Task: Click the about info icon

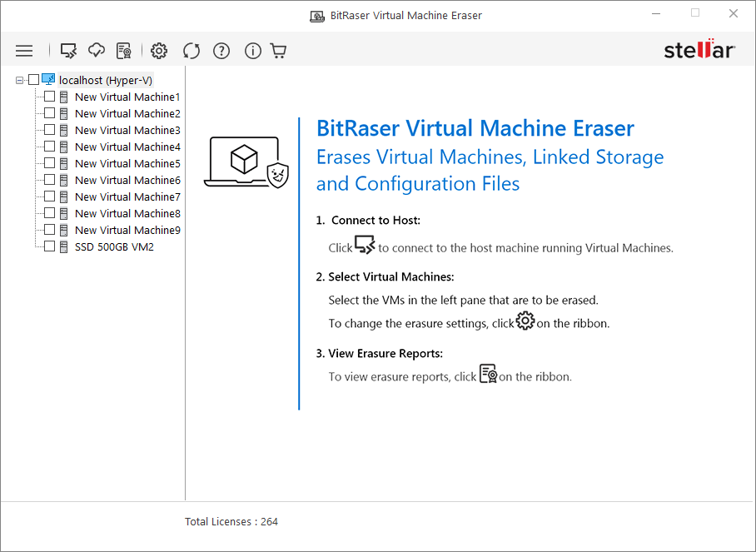Action: (253, 51)
